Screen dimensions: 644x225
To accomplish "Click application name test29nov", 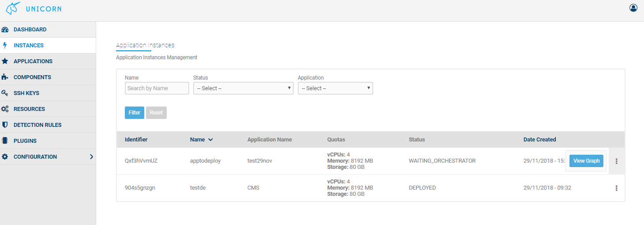I will tap(260, 161).
